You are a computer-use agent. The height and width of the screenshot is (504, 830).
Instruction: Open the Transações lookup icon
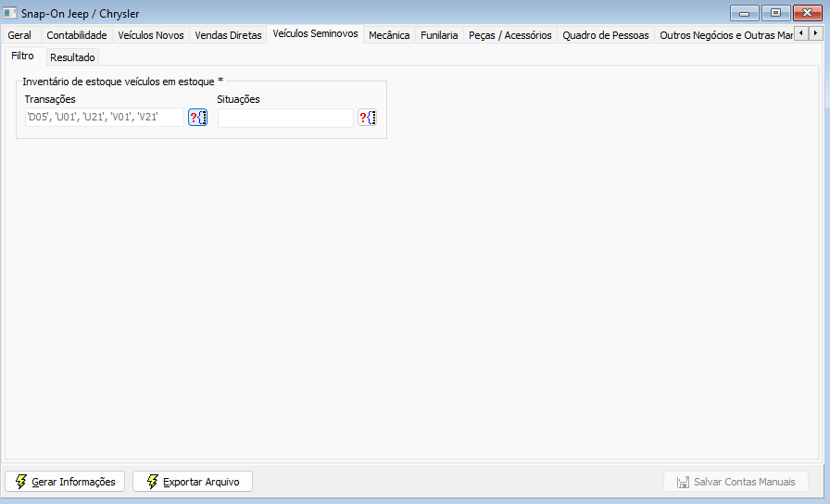pos(197,118)
